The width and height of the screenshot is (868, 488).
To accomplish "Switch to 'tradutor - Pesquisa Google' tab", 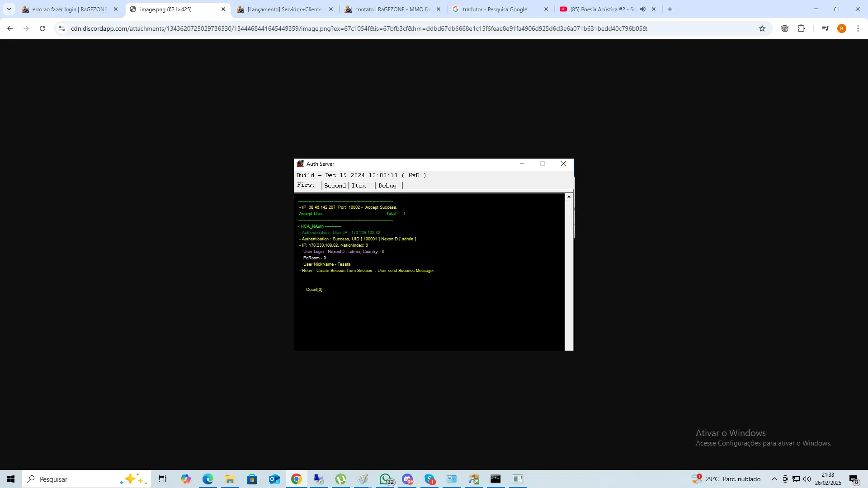I will (x=500, y=9).
